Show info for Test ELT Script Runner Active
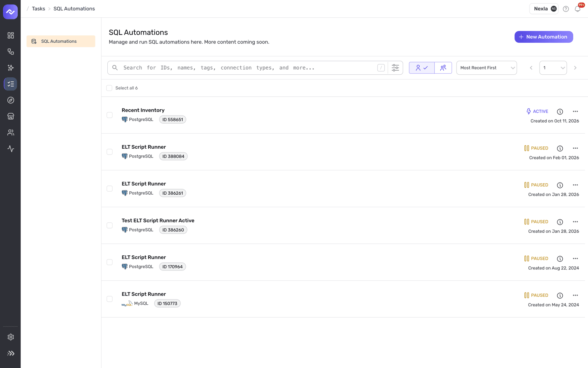This screenshot has height=368, width=588. click(x=560, y=222)
